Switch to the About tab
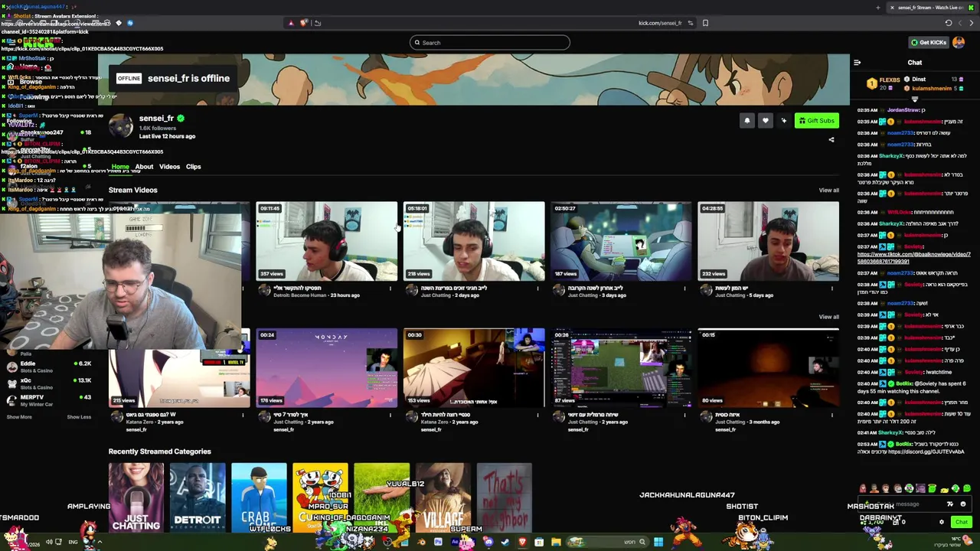The image size is (980, 551). (144, 167)
